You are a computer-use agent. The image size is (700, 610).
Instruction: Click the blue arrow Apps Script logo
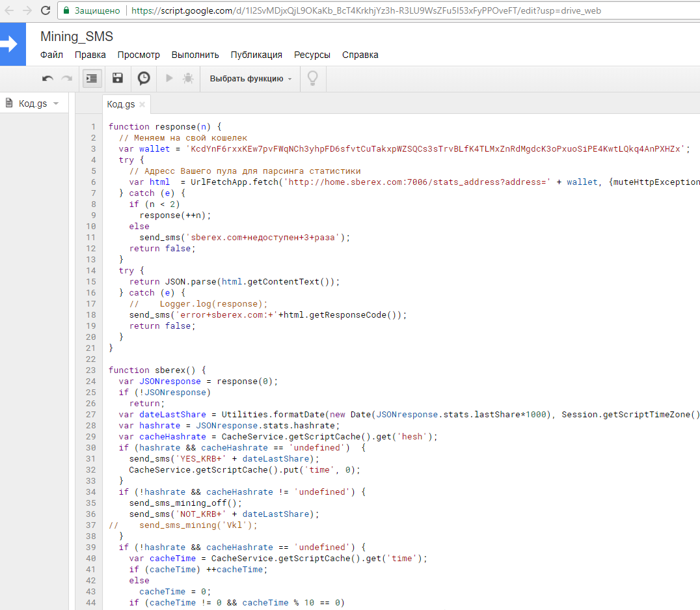[x=12, y=44]
